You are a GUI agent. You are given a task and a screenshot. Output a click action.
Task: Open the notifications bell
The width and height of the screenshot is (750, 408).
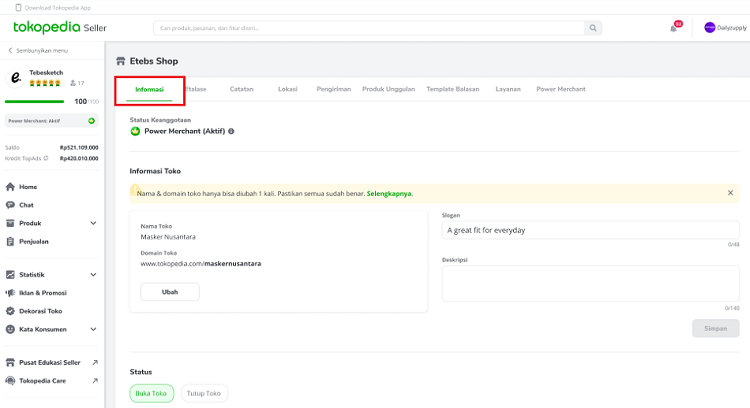[x=673, y=28]
